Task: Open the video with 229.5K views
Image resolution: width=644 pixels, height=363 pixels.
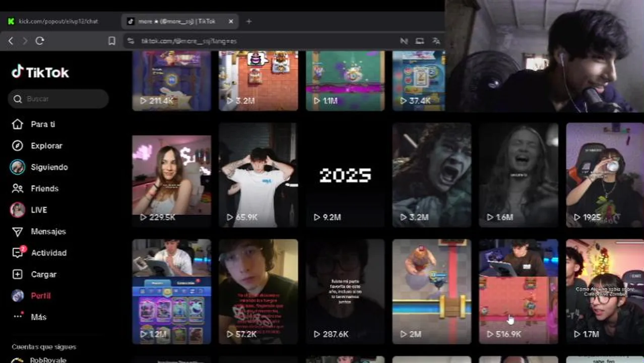Action: [171, 175]
